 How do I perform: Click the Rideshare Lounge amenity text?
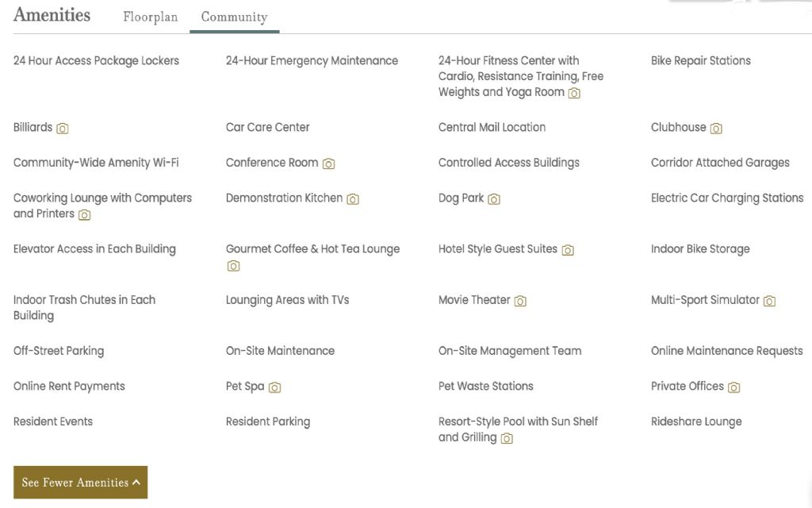coord(695,421)
